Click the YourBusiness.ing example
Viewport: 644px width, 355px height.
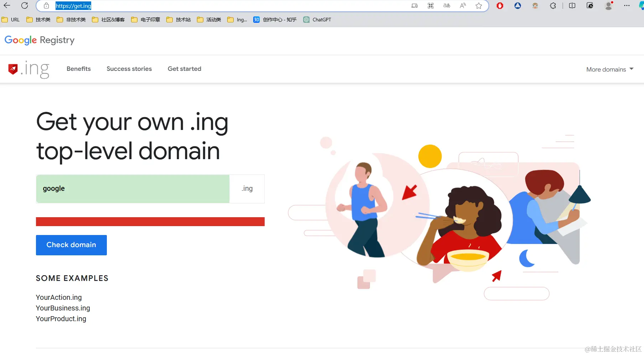click(63, 308)
